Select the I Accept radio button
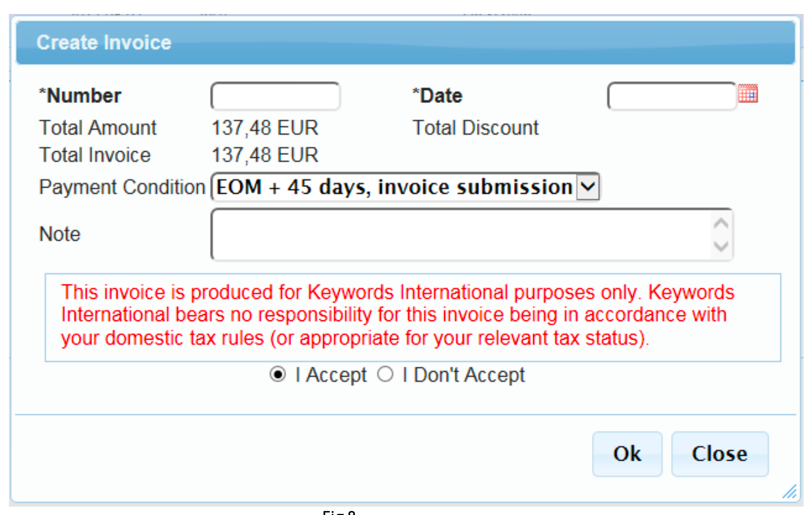Viewport: 812px width, 515px height. (x=278, y=374)
